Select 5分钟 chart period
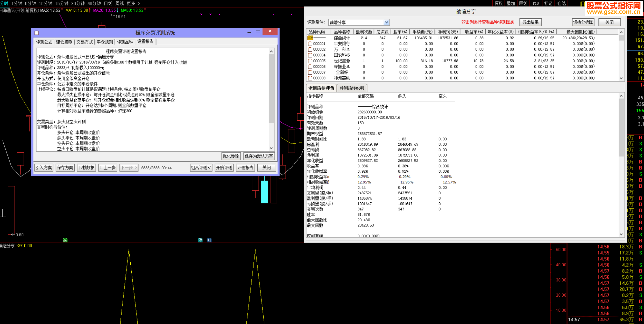This screenshot has height=324, width=644. (30, 3)
